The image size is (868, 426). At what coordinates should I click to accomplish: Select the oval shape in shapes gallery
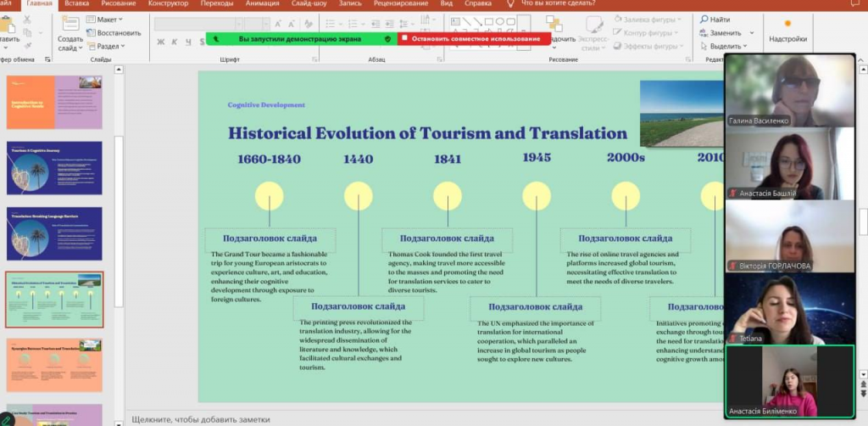[x=500, y=21]
